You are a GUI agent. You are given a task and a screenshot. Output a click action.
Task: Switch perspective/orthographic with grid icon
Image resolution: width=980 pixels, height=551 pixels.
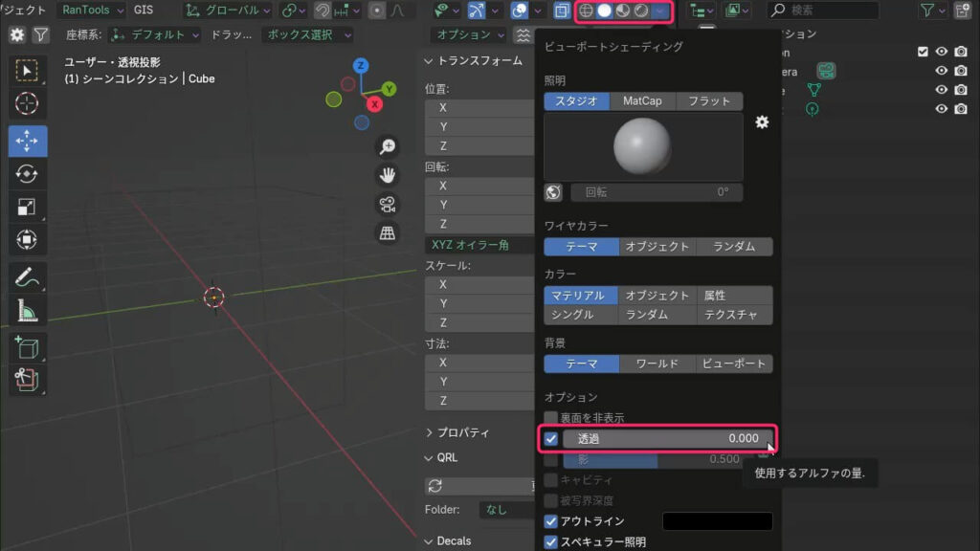point(388,233)
